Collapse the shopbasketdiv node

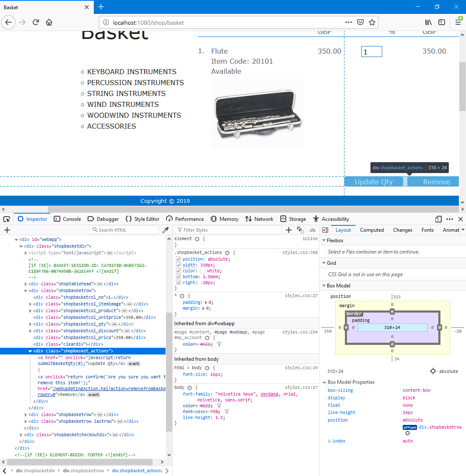coord(21,246)
